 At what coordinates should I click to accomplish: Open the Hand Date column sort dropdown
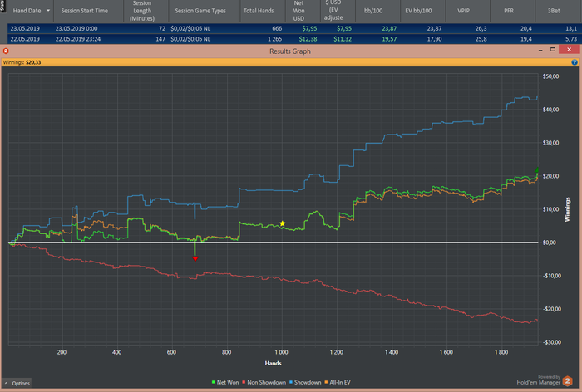click(x=48, y=11)
